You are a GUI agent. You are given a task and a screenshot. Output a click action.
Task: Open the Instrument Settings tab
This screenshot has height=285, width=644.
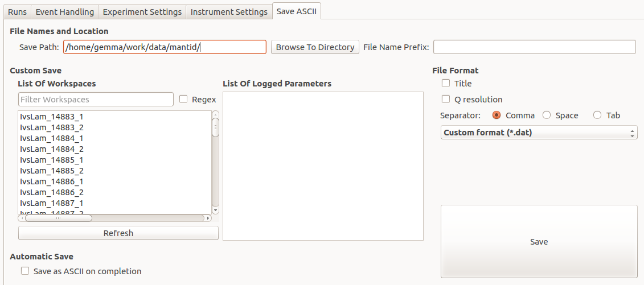229,11
